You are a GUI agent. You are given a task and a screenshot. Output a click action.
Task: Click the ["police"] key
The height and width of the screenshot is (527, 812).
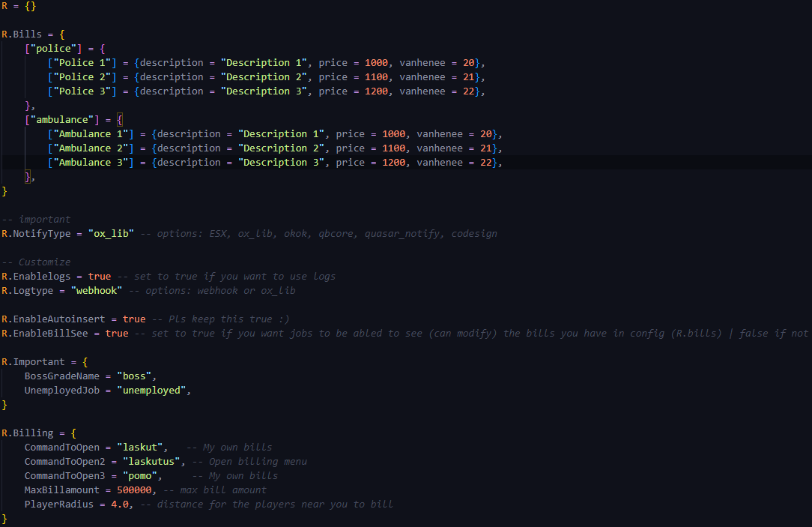53,49
